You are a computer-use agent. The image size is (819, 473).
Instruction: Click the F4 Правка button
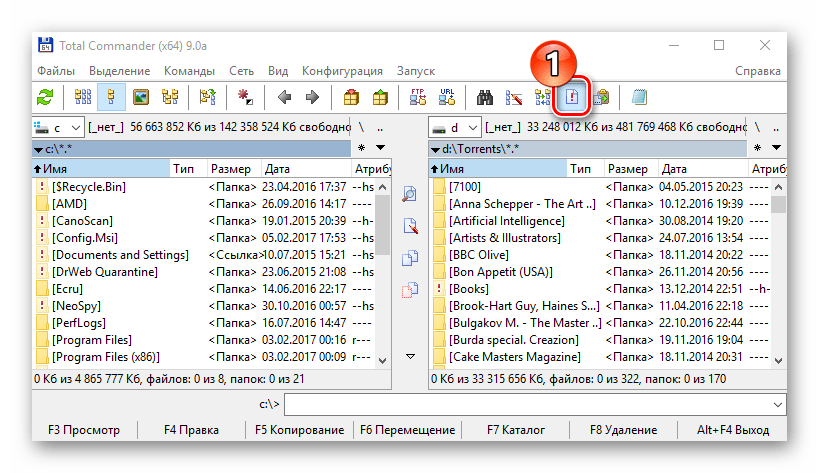(191, 430)
